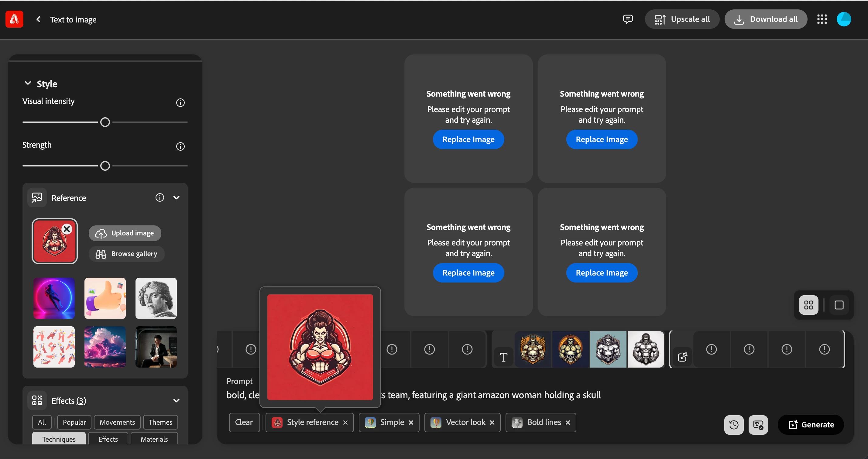Click the Adobe Firefly home logo
This screenshot has width=868, height=459.
click(x=14, y=19)
